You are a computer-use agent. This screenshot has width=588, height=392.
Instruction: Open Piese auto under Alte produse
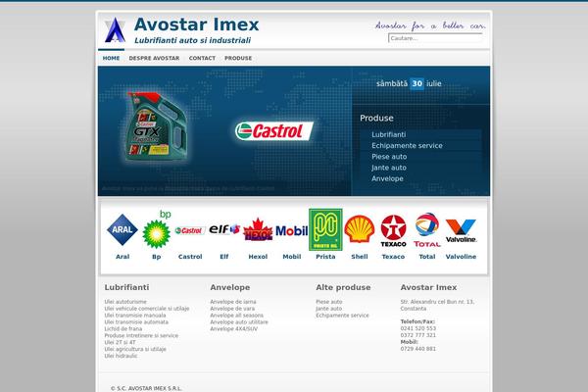tap(329, 302)
